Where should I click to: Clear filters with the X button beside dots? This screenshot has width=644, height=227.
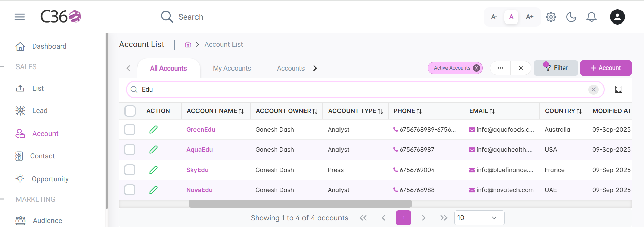point(521,68)
